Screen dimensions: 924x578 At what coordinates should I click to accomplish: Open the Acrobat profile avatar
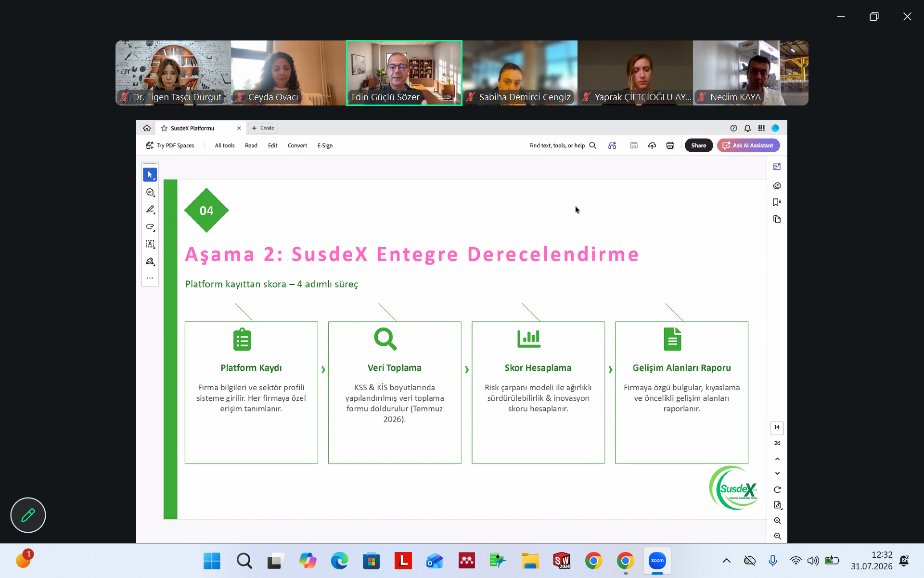coord(775,128)
